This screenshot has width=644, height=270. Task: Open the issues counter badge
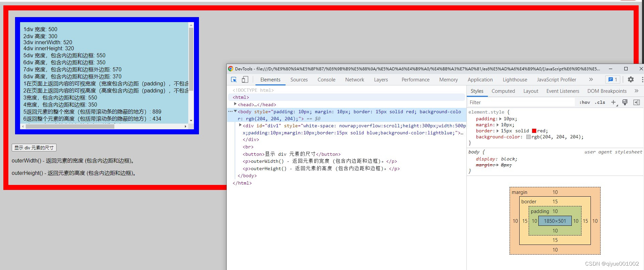[x=613, y=80]
